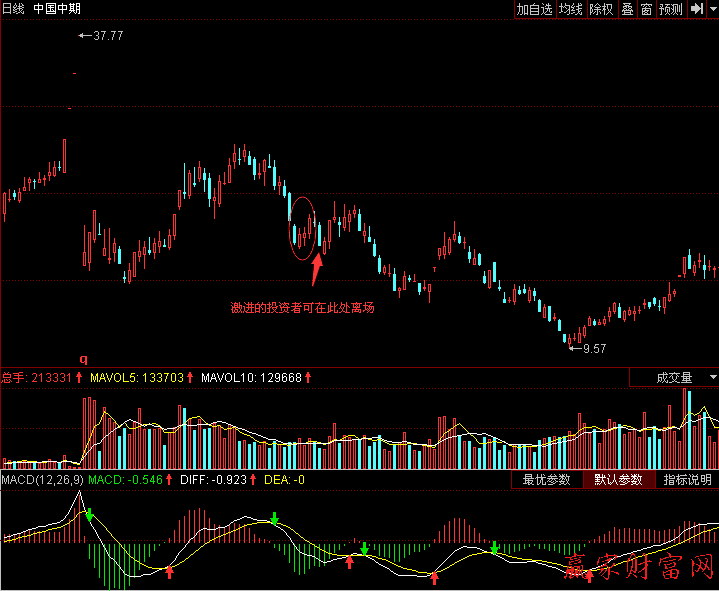The width and height of the screenshot is (719, 591).
Task: Click the arrow next to 成交量
Action: [x=712, y=378]
